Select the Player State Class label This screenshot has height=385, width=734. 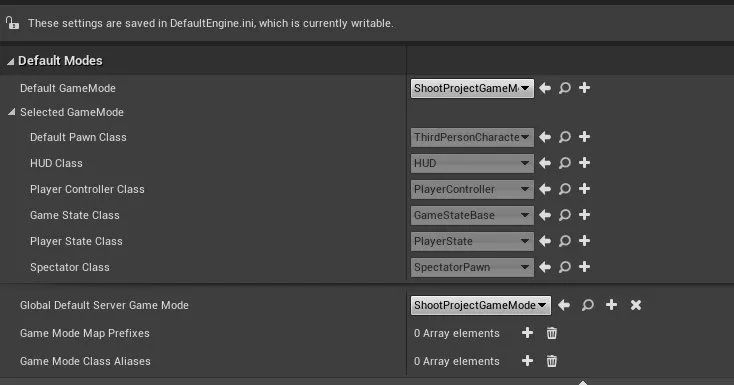pos(76,241)
